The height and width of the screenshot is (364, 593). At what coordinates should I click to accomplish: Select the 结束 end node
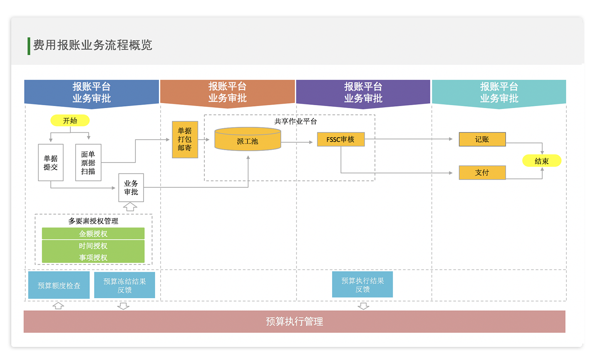[542, 161]
